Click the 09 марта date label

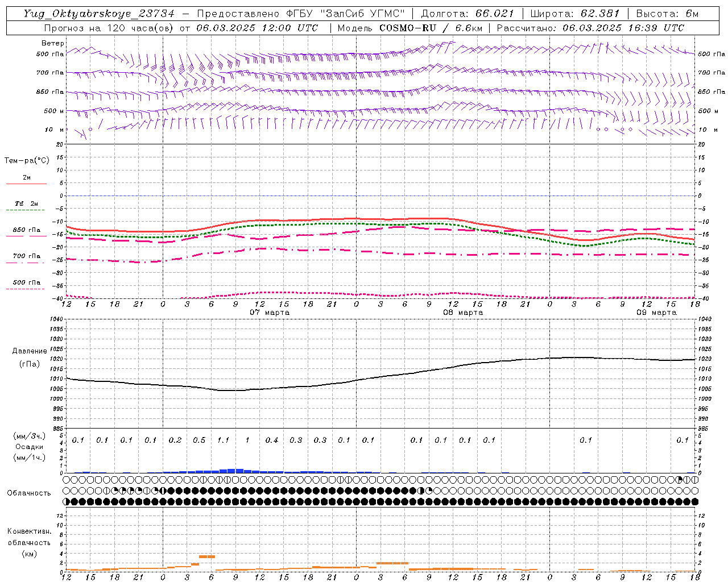(x=656, y=313)
